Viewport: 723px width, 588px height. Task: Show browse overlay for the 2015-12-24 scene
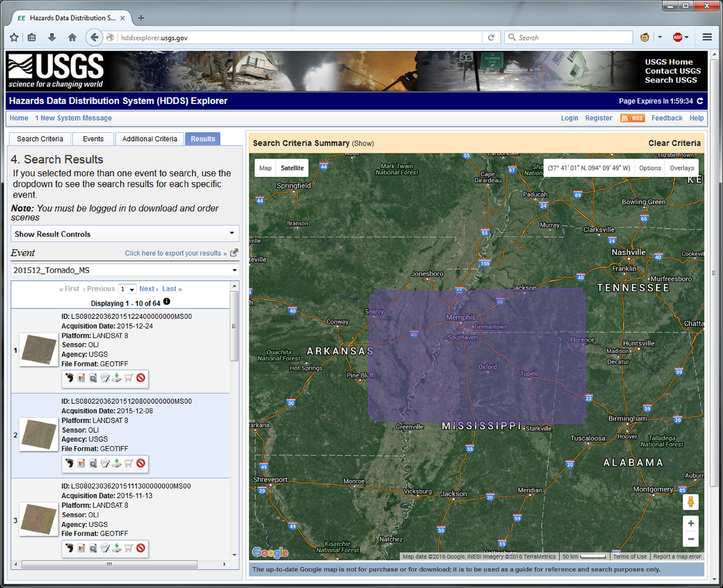pos(81,378)
